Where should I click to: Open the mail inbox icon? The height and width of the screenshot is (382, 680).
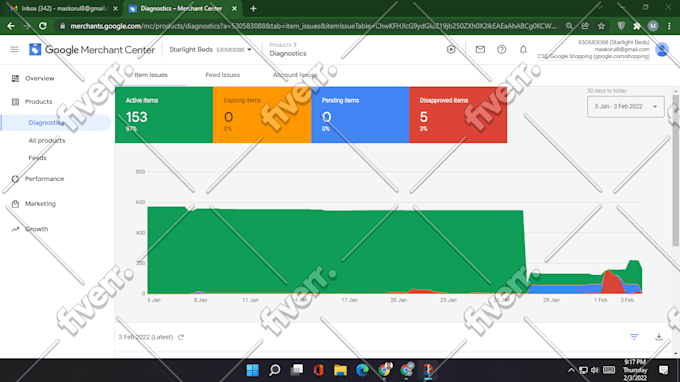[x=480, y=49]
